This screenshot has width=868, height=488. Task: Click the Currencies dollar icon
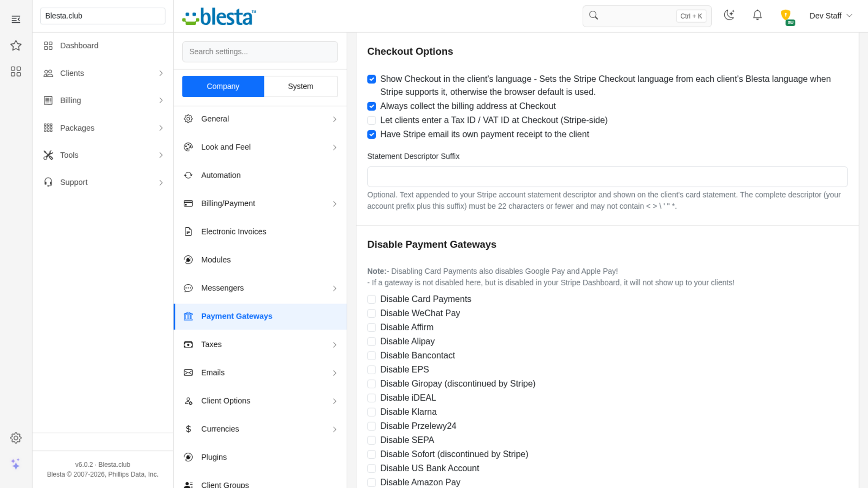click(188, 429)
